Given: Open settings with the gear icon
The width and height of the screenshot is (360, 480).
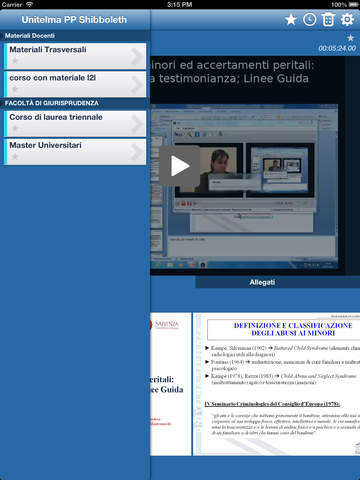Looking at the screenshot, I should 347,20.
